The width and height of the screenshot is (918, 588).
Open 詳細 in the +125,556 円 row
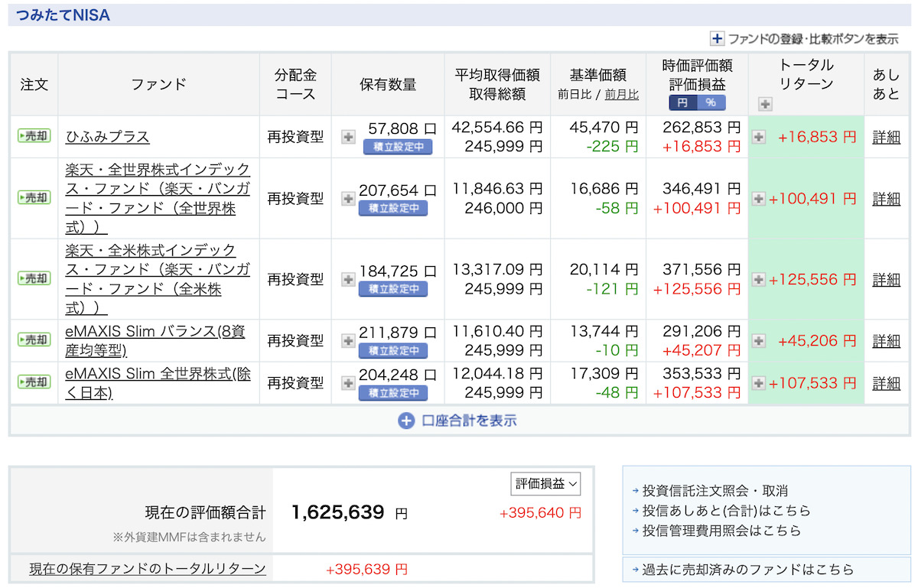pos(887,280)
